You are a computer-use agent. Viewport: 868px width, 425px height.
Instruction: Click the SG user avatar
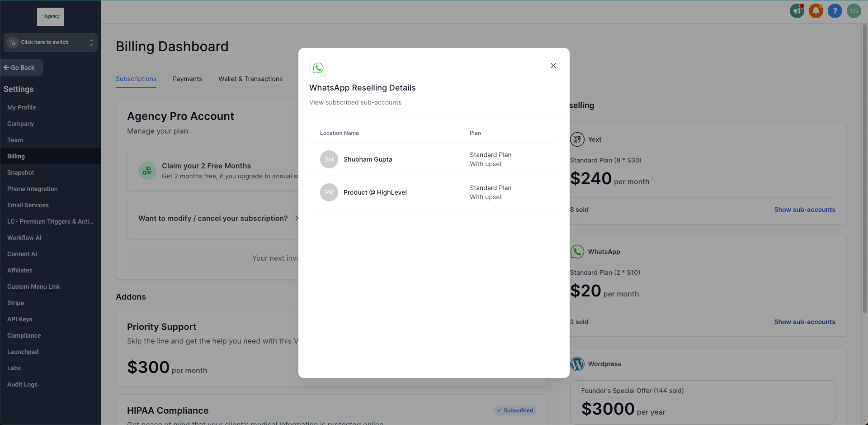[x=854, y=11]
